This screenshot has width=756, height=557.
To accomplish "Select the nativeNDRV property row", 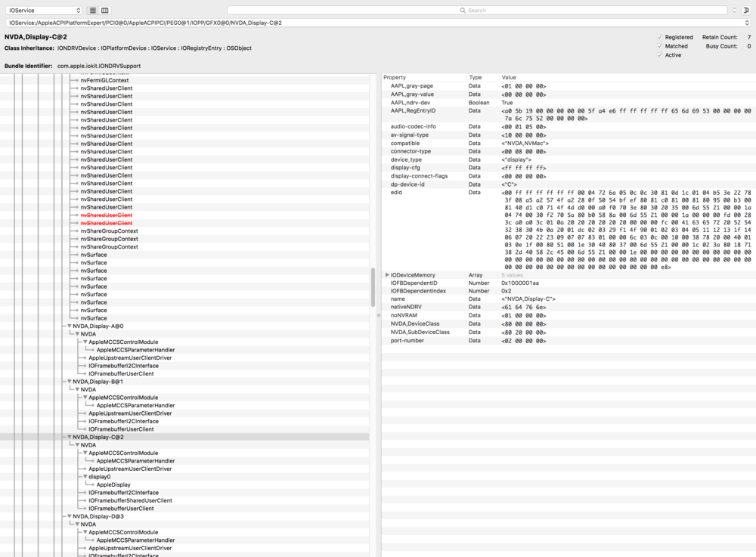I will pos(569,307).
